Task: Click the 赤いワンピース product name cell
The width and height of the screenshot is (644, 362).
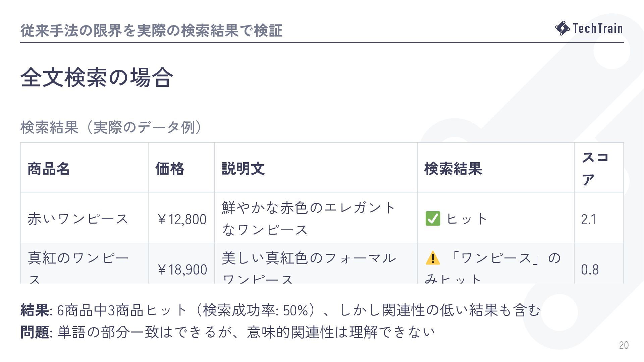Action: pyautogui.click(x=85, y=218)
